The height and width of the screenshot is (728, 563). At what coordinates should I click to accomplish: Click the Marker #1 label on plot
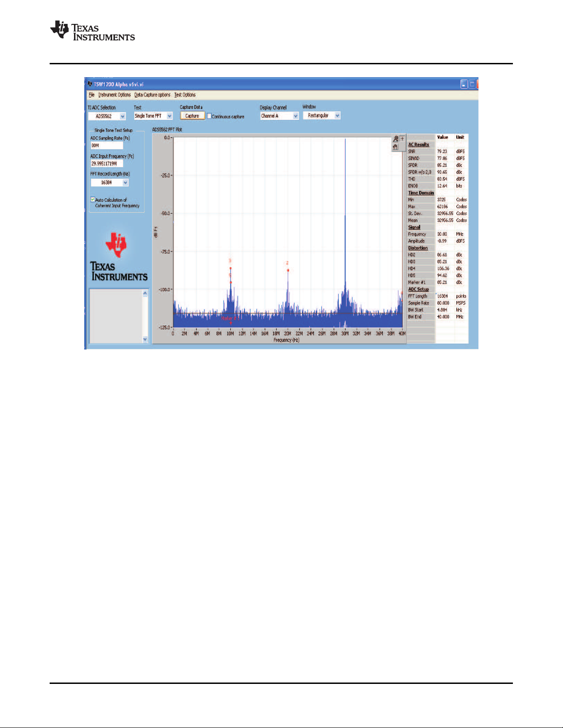230,318
